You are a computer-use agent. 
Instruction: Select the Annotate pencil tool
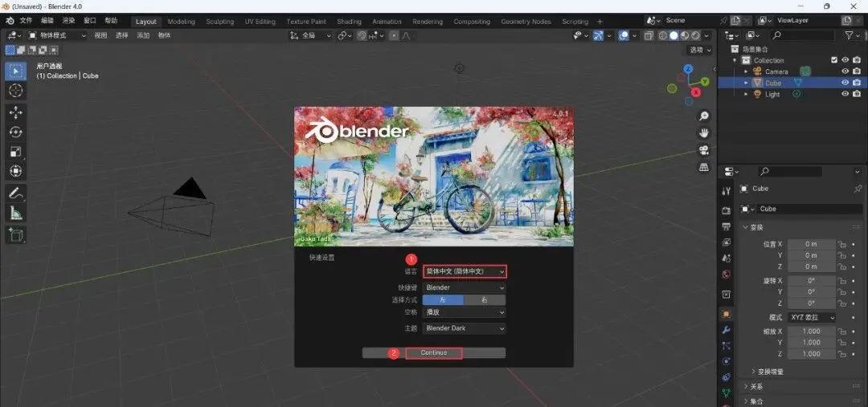coord(15,193)
